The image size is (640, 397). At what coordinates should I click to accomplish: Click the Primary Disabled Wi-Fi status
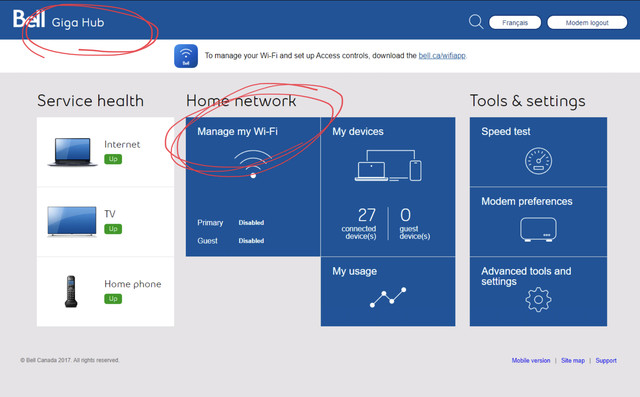tap(231, 222)
